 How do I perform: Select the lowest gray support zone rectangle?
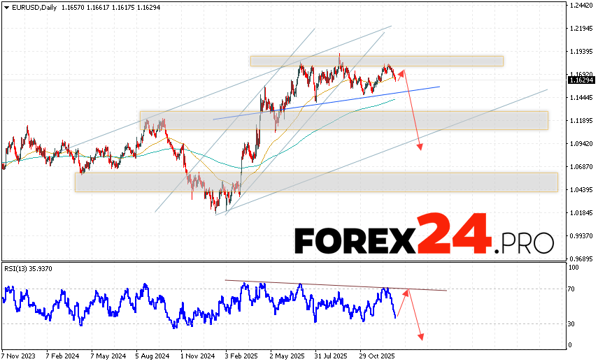tap(315, 182)
